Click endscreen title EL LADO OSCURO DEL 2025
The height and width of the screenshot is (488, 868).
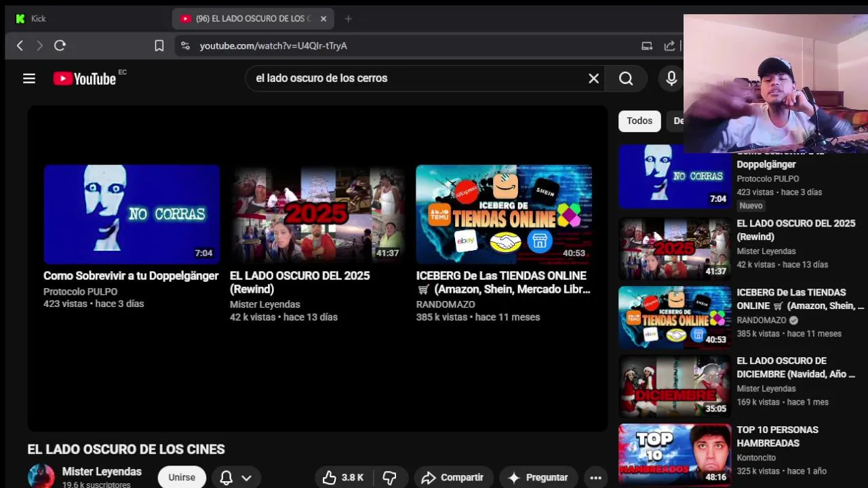tap(300, 283)
